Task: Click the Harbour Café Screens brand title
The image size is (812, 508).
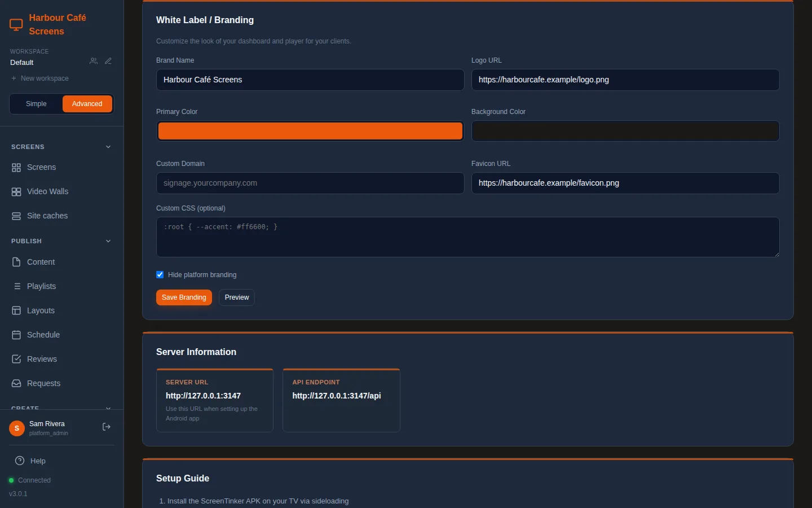Action: [58, 25]
